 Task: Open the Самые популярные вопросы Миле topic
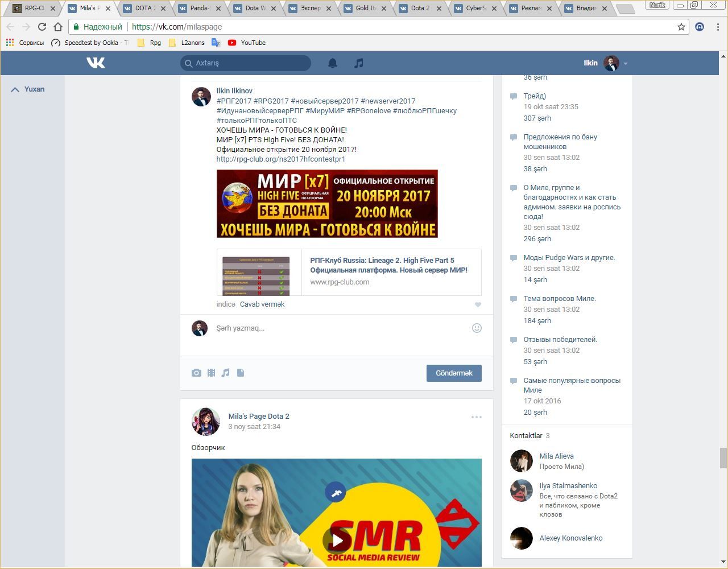(572, 385)
